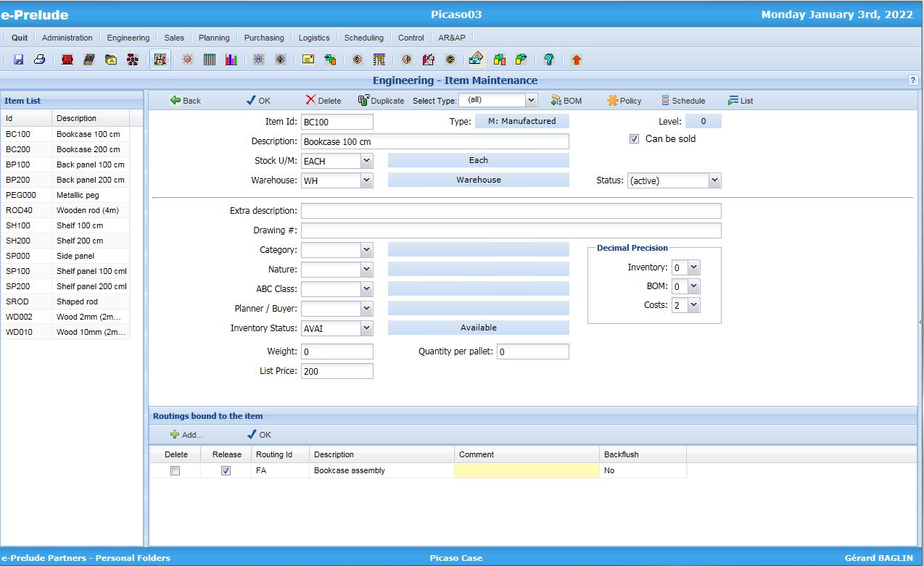Click the question mark help toolbar icon
924x566 pixels.
click(549, 60)
